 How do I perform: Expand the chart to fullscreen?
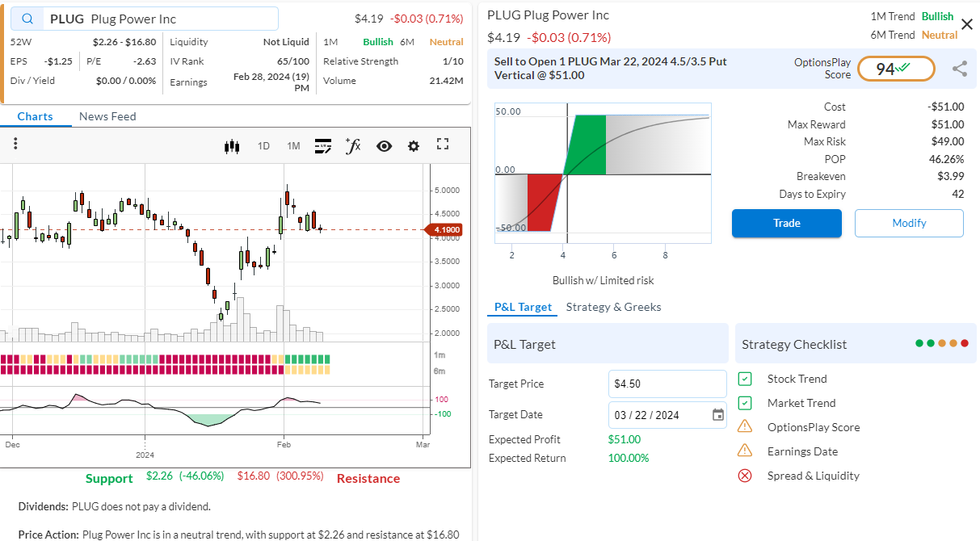click(442, 145)
